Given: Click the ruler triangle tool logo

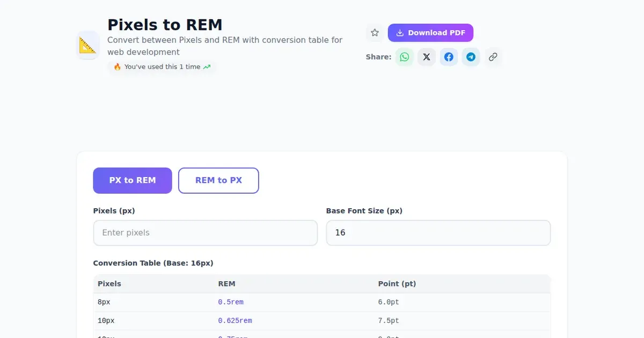Looking at the screenshot, I should pyautogui.click(x=88, y=45).
